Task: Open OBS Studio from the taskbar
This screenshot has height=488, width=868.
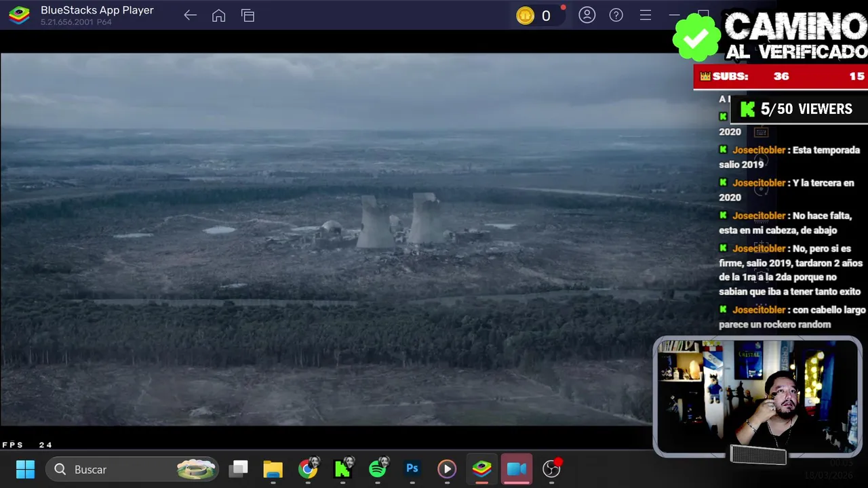Action: (552, 468)
